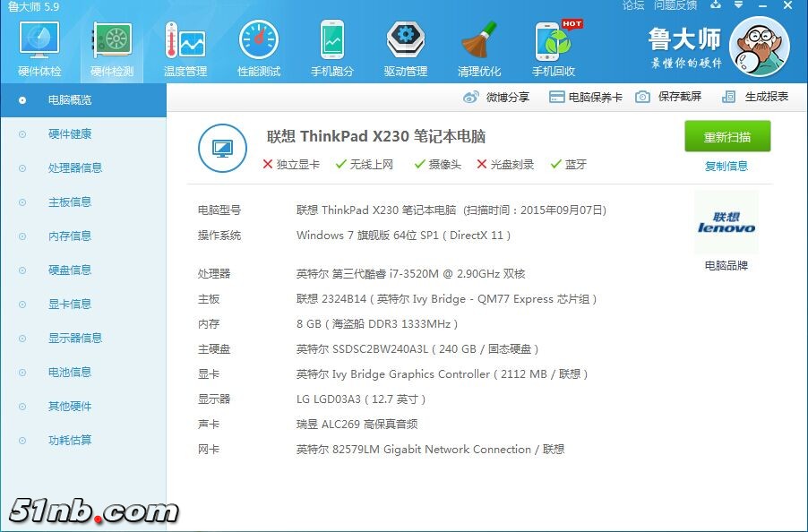Open the 温度管理 temperature management tool
The height and width of the screenshot is (532, 808).
pyautogui.click(x=184, y=45)
